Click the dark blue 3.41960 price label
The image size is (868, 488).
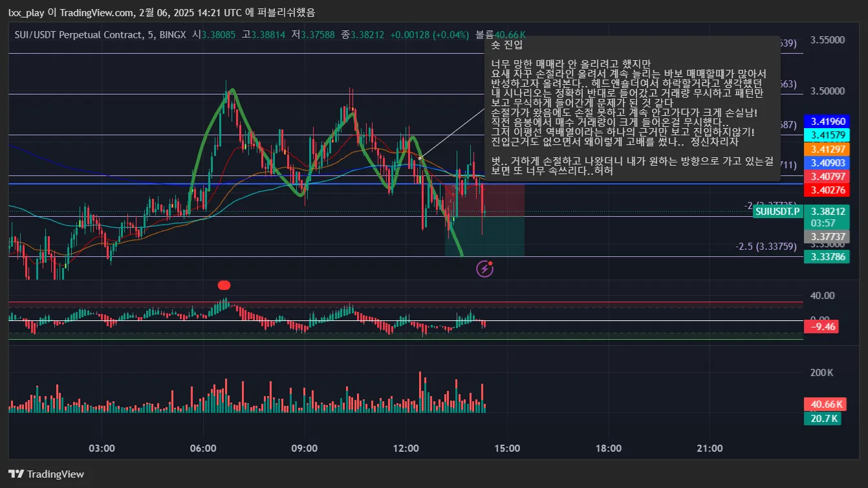828,121
